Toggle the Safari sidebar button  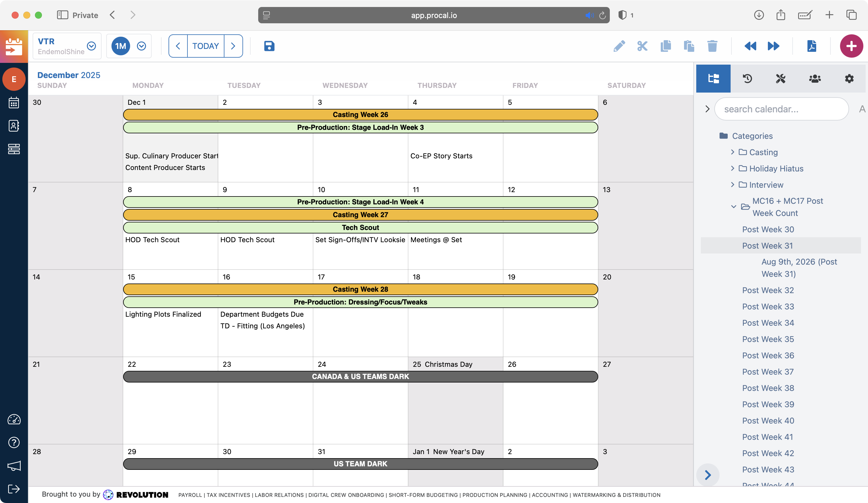(62, 15)
